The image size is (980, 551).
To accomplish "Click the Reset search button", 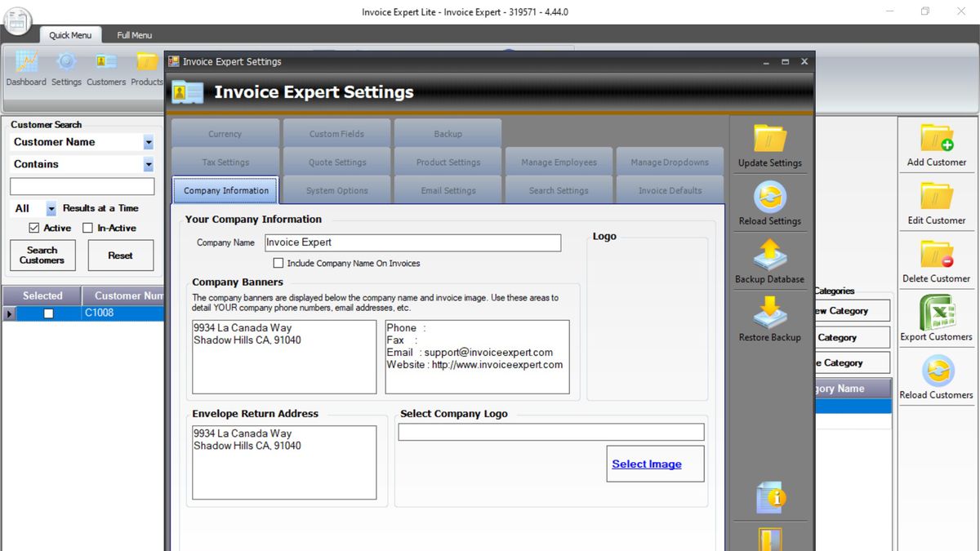I will coord(121,255).
